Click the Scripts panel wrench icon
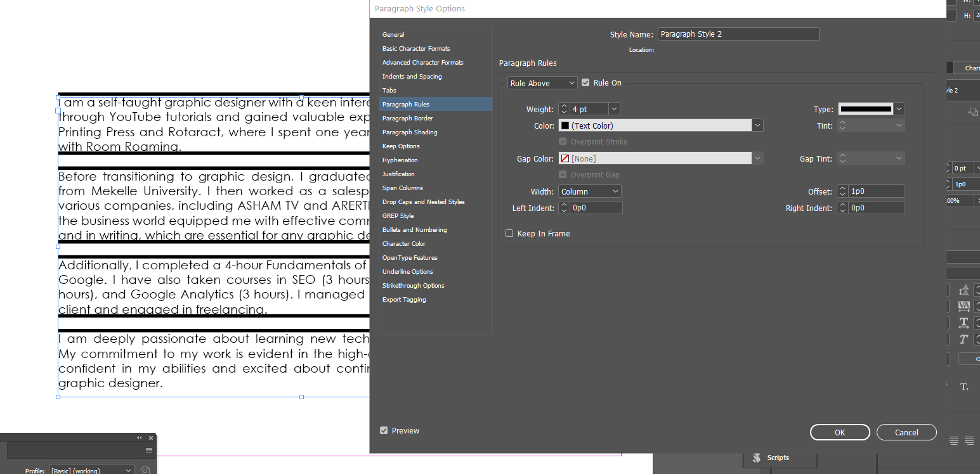 tap(757, 458)
